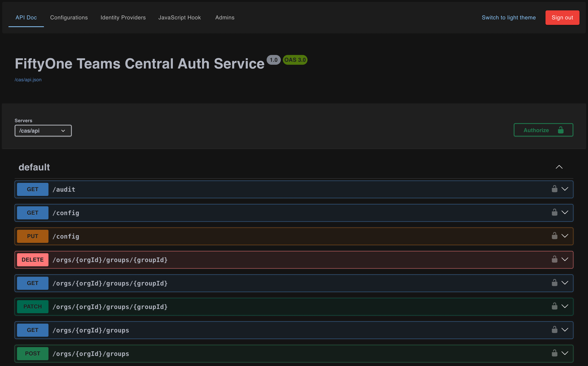This screenshot has width=588, height=366.
Task: Click the Sign out button
Action: (562, 17)
